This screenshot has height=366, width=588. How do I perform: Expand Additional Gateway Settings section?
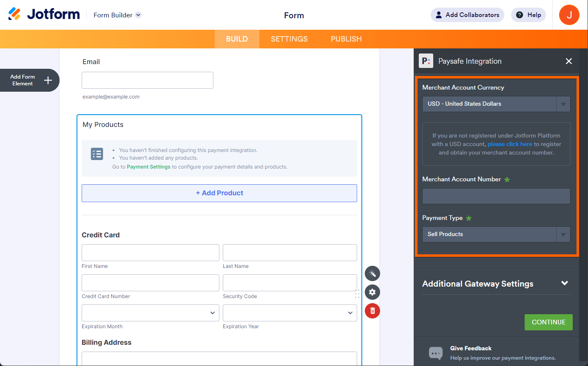click(496, 284)
